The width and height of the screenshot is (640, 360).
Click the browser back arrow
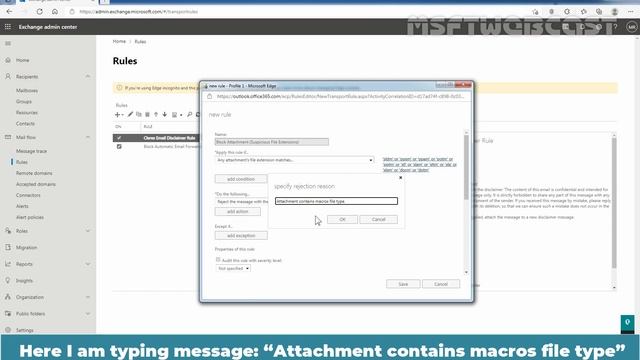point(9,12)
